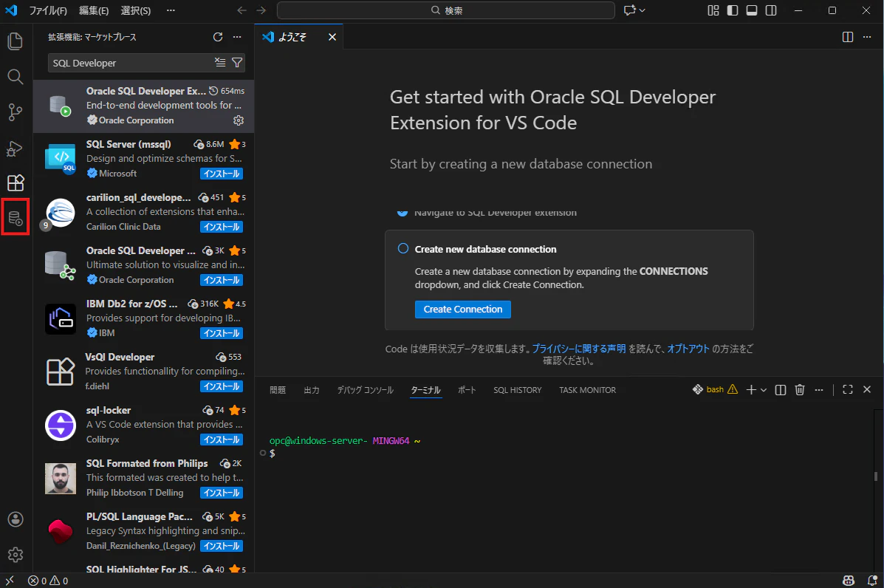Screen dimensions: 884x588
Task: Switch to the SQL HISTORY tab
Action: [x=518, y=389]
